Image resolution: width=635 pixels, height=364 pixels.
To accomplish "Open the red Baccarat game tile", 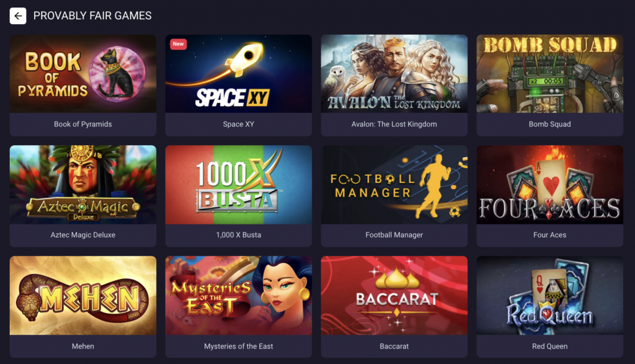I will 394,296.
